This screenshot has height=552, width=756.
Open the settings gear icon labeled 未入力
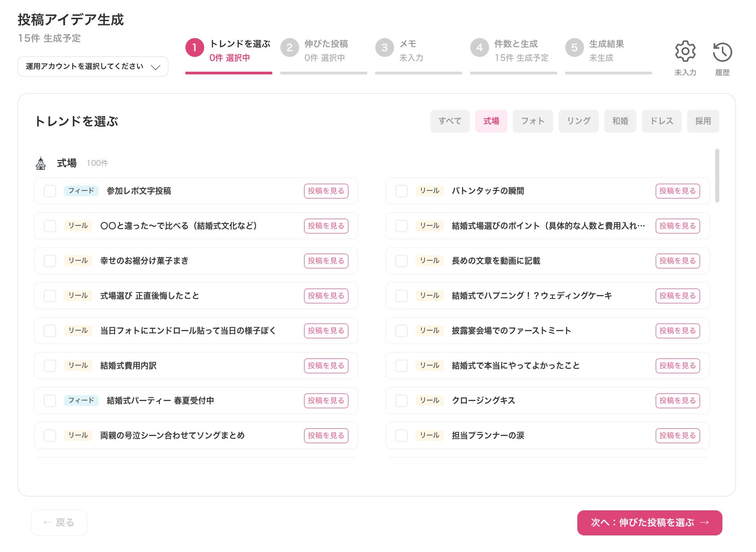(685, 52)
